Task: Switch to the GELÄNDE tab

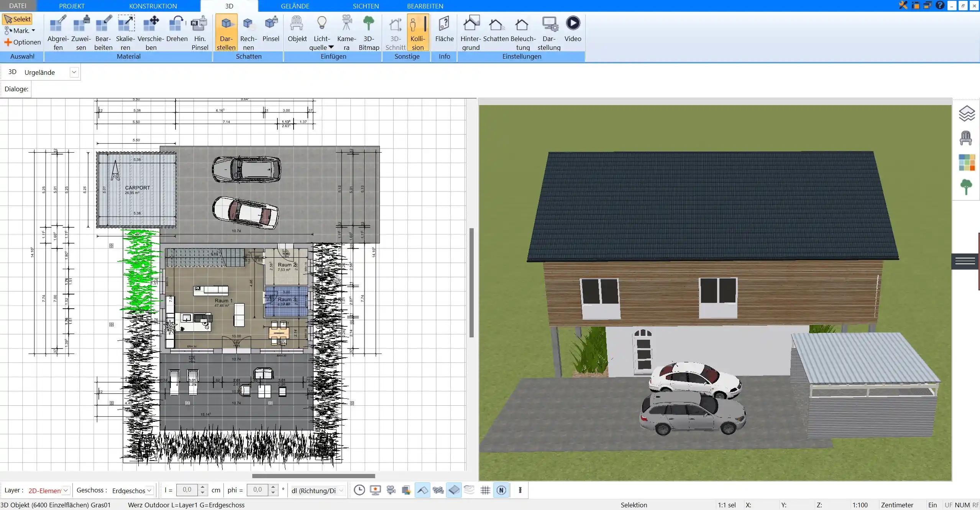Action: tap(295, 6)
